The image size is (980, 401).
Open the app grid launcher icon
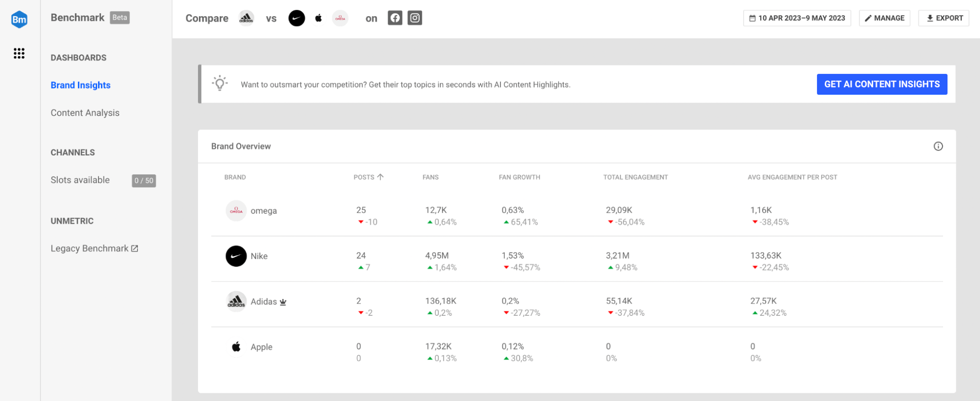coord(19,53)
